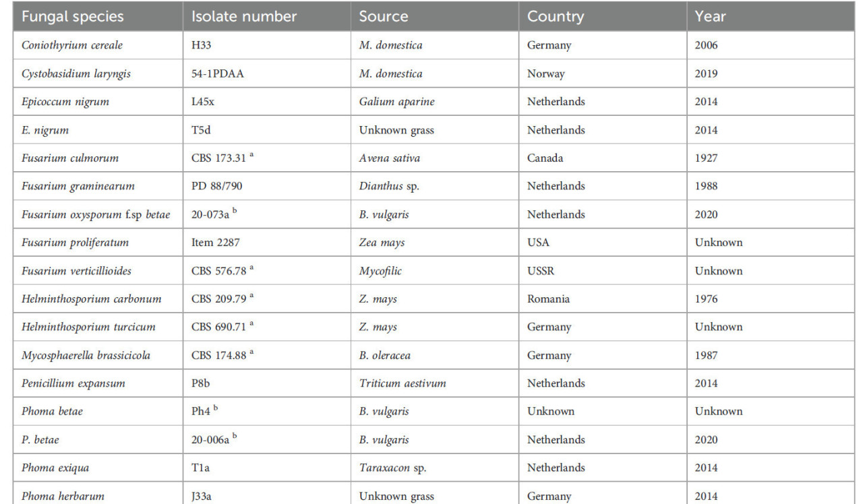Select isolate number 54-1PDAA
The width and height of the screenshot is (863, 504).
click(218, 73)
